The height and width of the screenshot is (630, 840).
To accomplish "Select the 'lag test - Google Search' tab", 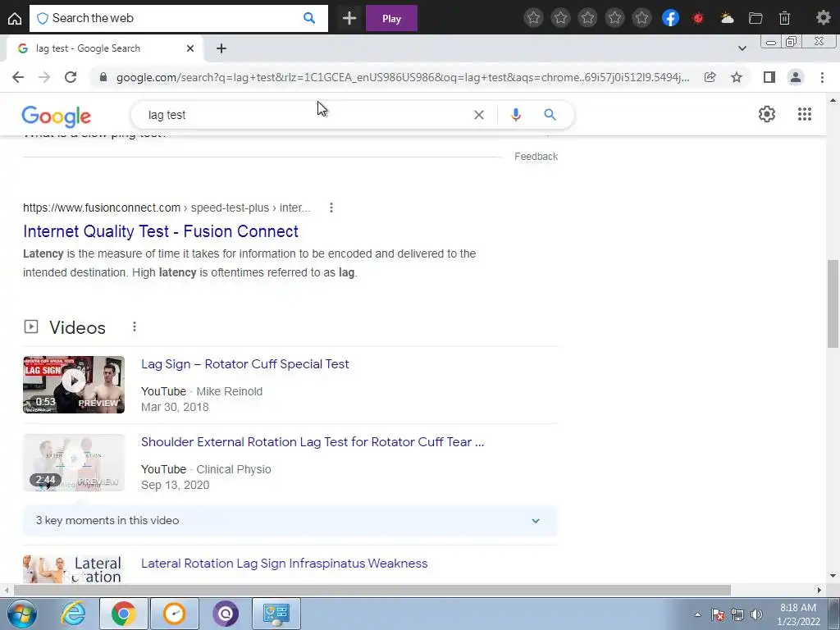I will (106, 48).
